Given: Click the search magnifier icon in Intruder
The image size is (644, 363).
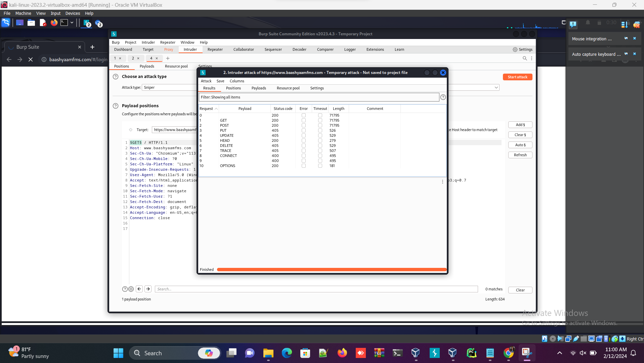Looking at the screenshot, I should (524, 58).
